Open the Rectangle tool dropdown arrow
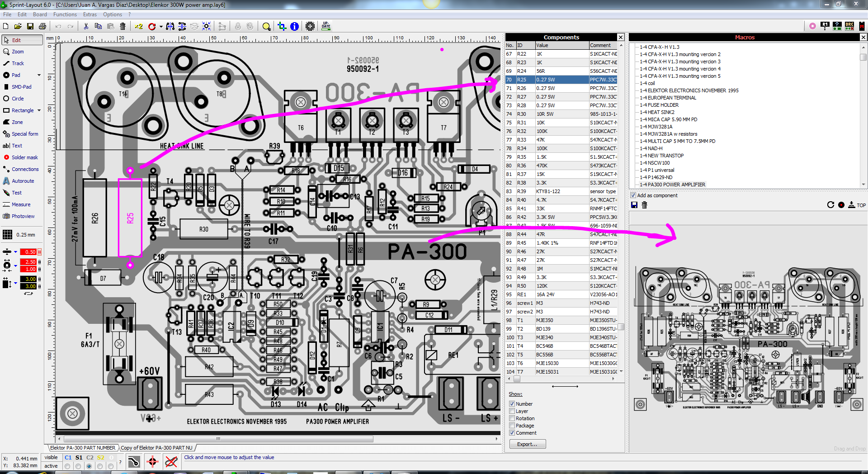This screenshot has width=868, height=474. [x=39, y=110]
